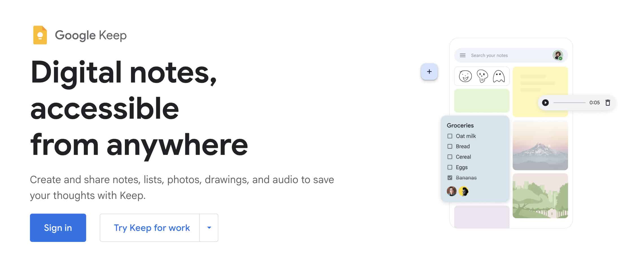Select the purple note card

pos(482,217)
